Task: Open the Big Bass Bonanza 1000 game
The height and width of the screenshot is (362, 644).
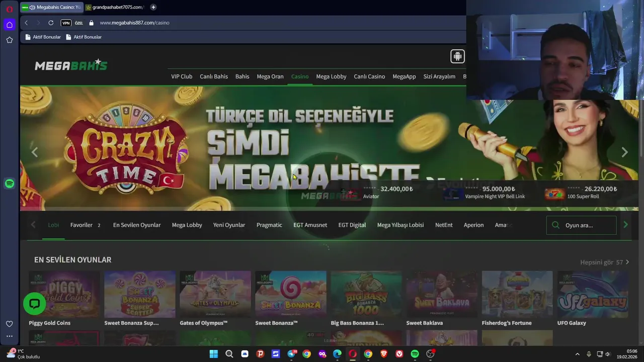Action: click(366, 295)
